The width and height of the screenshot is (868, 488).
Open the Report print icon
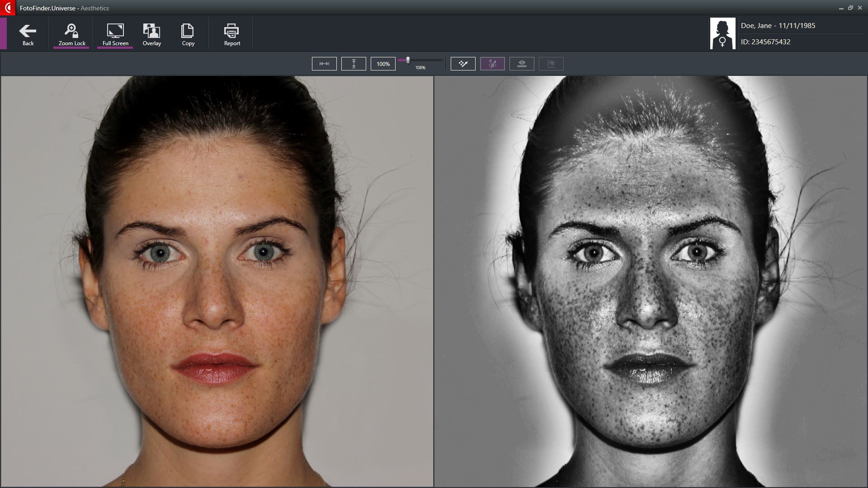click(232, 34)
